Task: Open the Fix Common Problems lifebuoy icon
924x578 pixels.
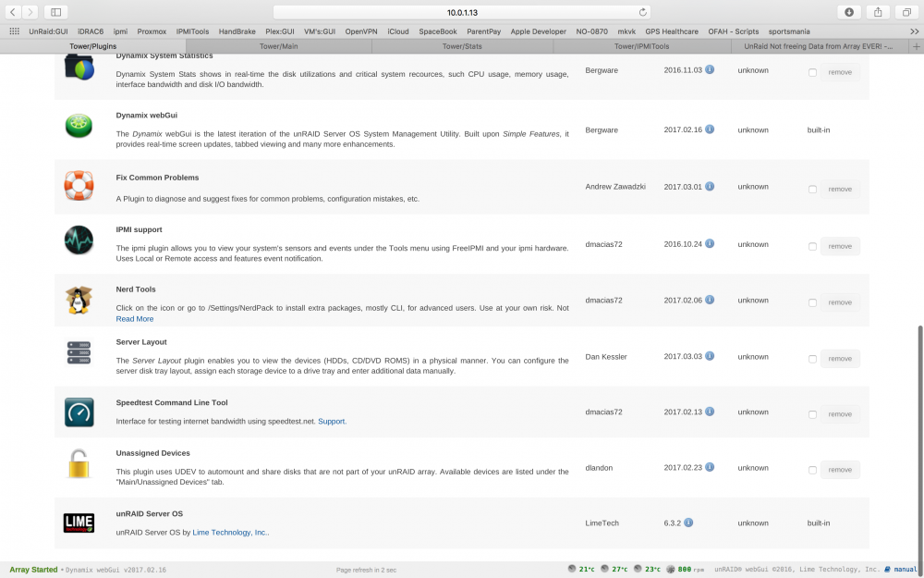Action: pos(79,185)
